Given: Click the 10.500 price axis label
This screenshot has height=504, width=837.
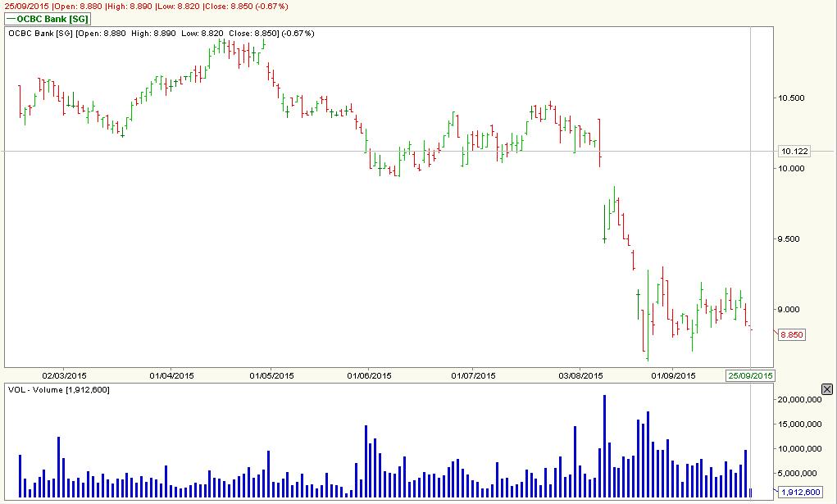Looking at the screenshot, I should pyautogui.click(x=792, y=98).
